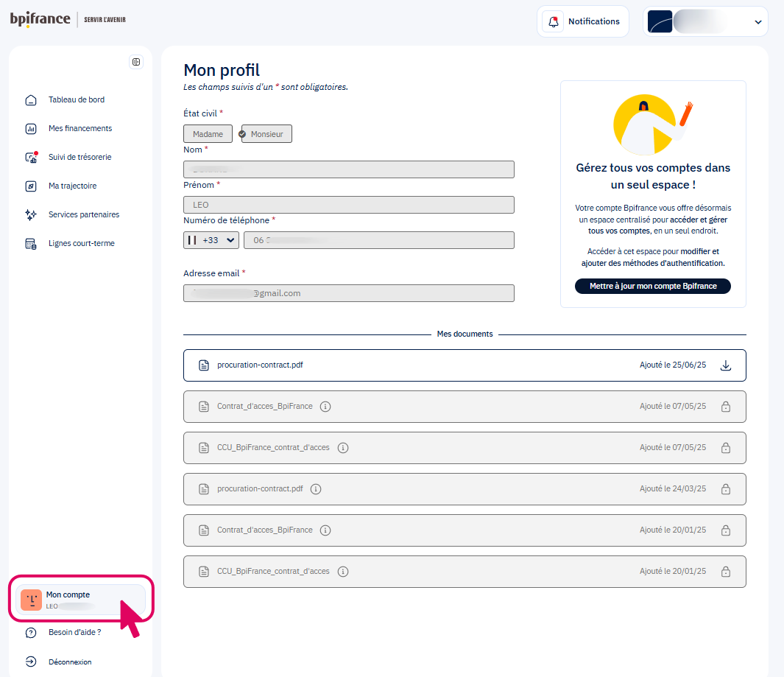Click lock icon for Contrat_d'acces_BpiFrance 20/01/25
Image resolution: width=784 pixels, height=677 pixels.
pyautogui.click(x=726, y=530)
